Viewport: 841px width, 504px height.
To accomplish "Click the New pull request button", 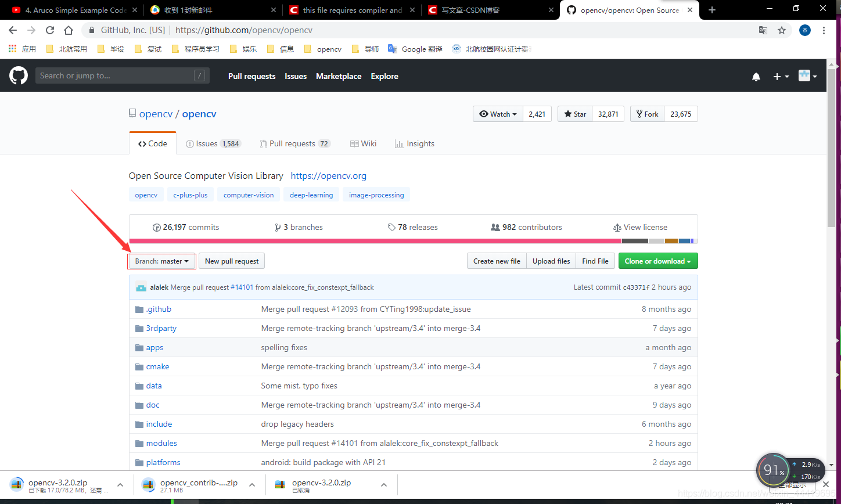I will click(x=232, y=261).
